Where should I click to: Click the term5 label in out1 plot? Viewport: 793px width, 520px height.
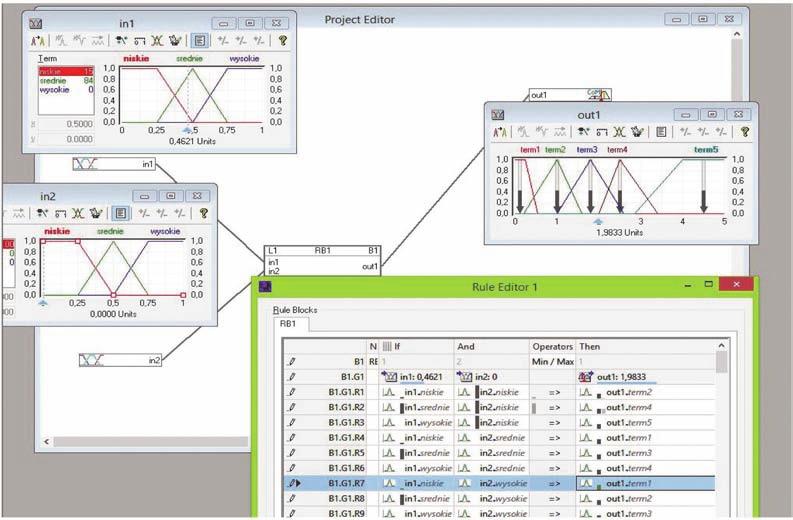(706, 150)
